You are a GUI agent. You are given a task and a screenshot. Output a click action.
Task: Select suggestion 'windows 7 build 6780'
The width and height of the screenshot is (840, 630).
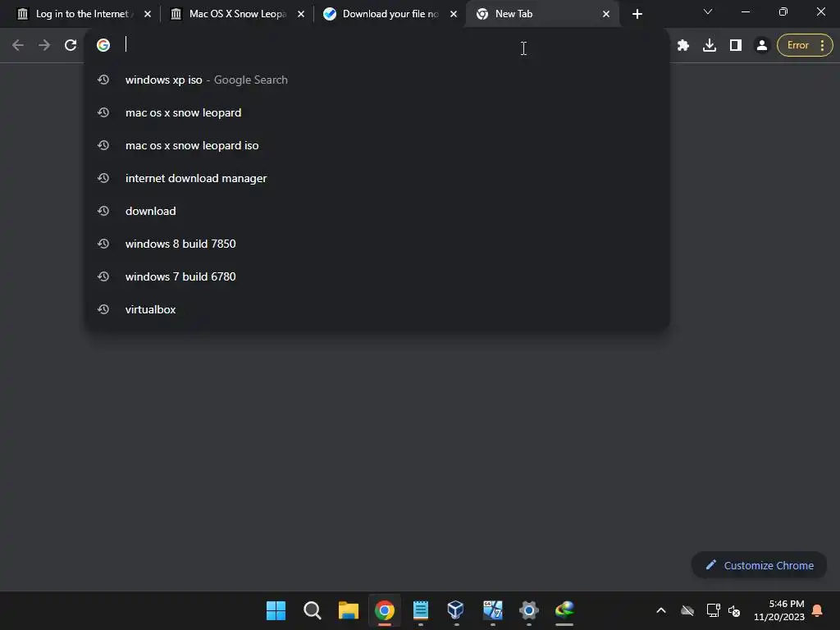(x=377, y=276)
